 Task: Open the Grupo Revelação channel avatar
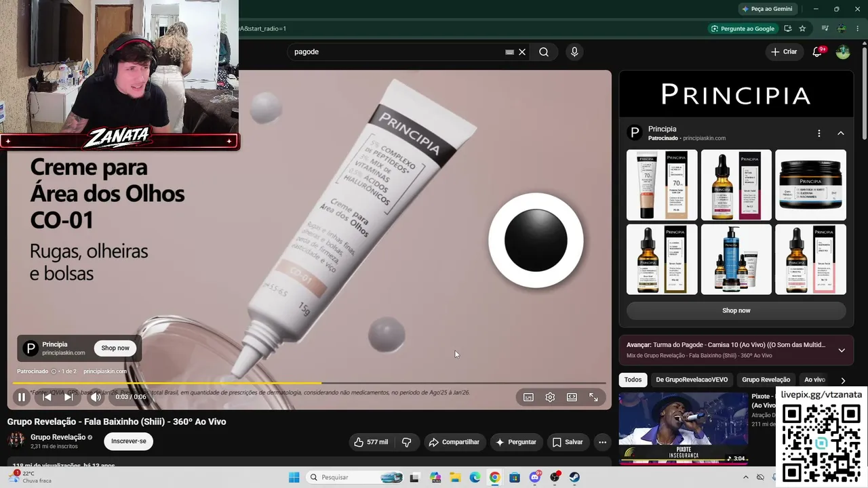[x=16, y=441]
